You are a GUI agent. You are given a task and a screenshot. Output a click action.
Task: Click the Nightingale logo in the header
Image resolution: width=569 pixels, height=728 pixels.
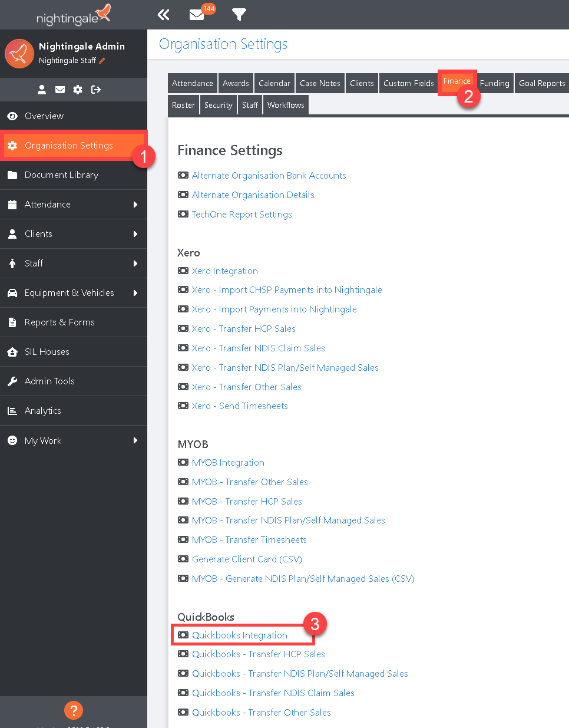(73, 15)
